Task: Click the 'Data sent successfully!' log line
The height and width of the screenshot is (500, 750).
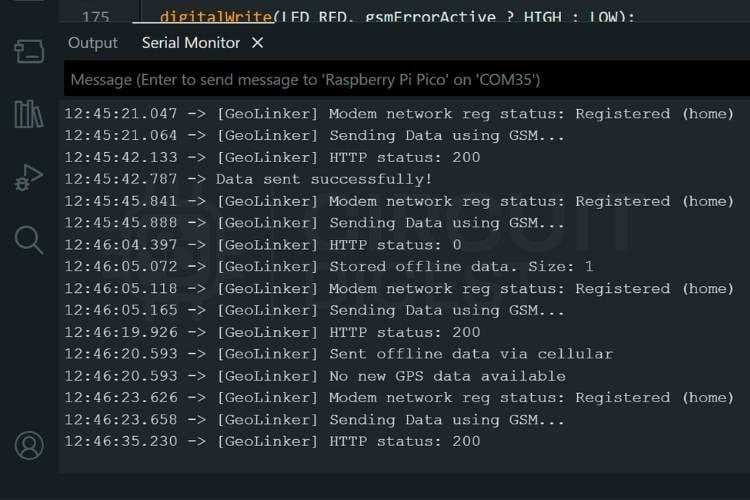Action: point(248,179)
